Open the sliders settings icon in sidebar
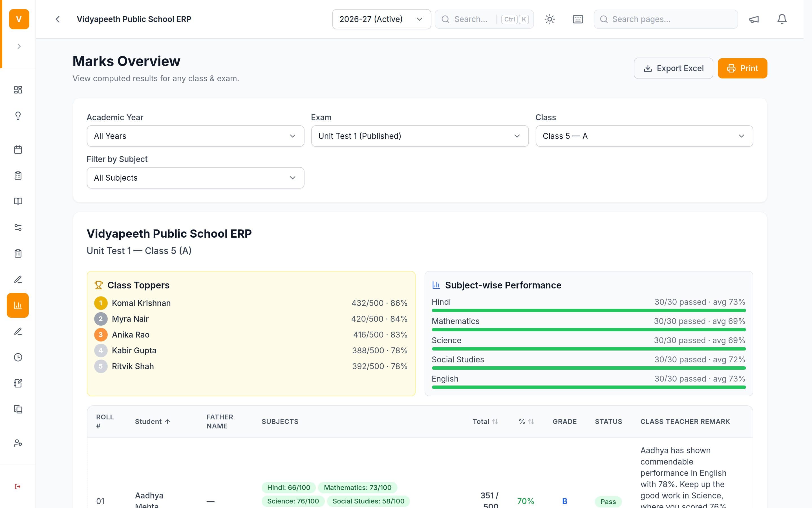Screen dimensions: 812x508 (18, 227)
